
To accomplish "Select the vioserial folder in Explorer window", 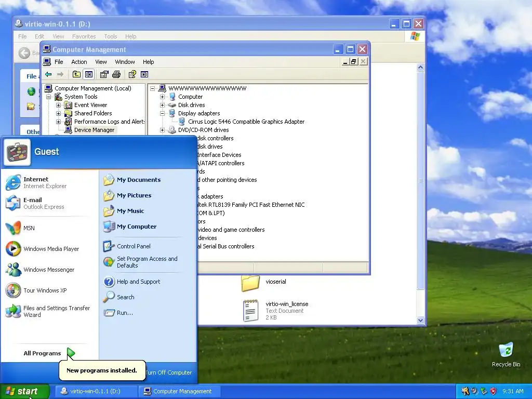I will coord(264,282).
